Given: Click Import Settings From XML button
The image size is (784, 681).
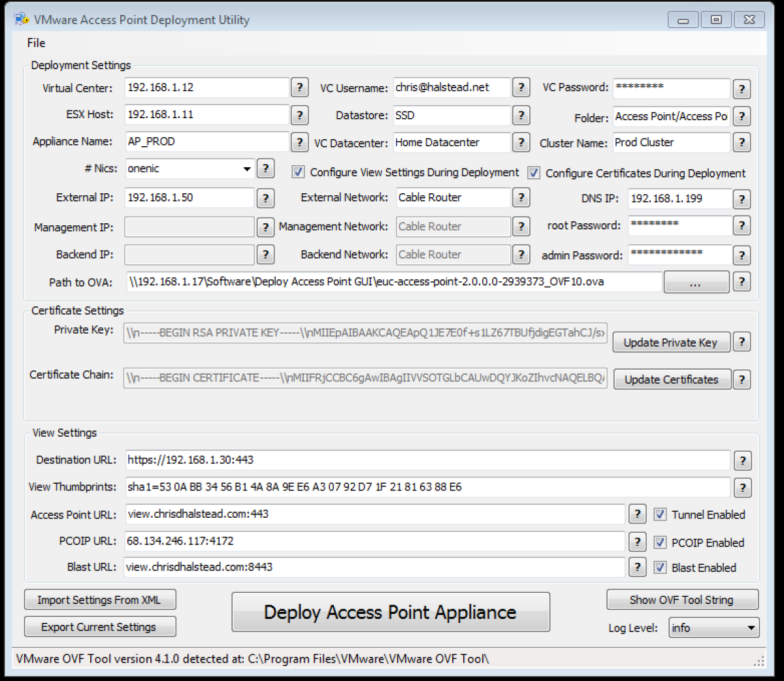Looking at the screenshot, I should tap(99, 600).
